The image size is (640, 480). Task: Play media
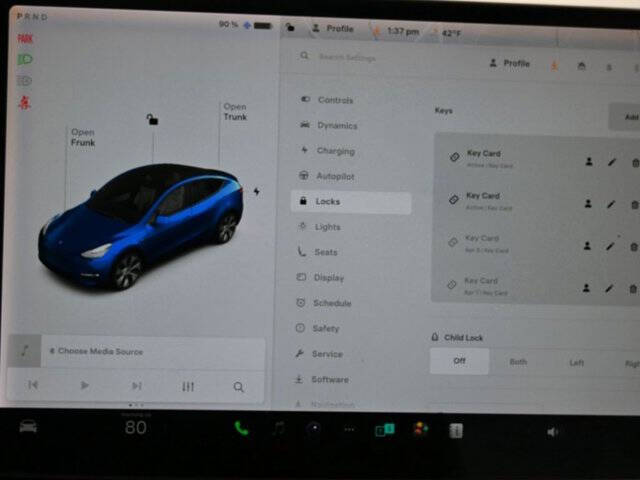tap(84, 385)
